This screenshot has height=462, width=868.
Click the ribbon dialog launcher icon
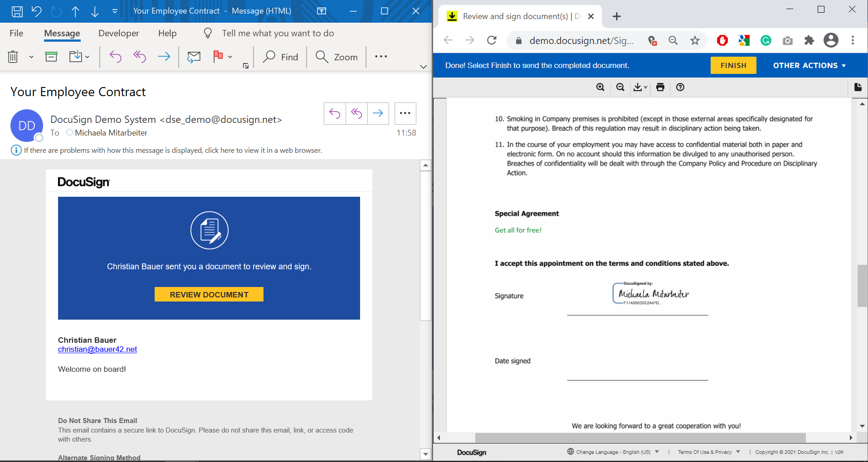246,66
